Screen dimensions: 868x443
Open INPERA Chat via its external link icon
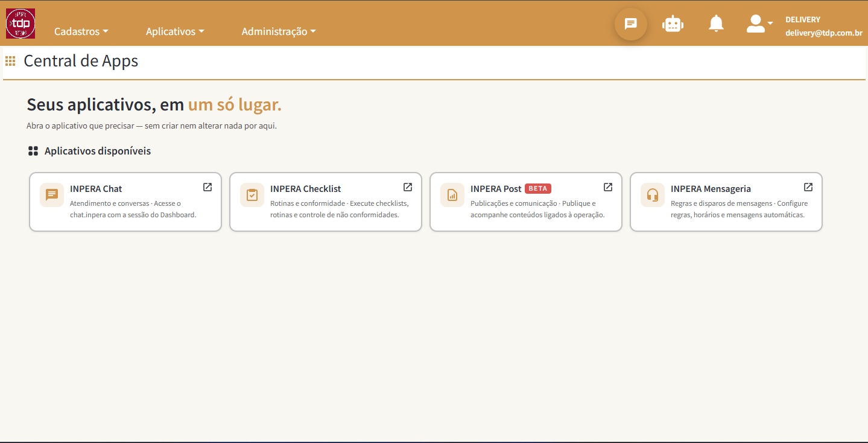207,187
